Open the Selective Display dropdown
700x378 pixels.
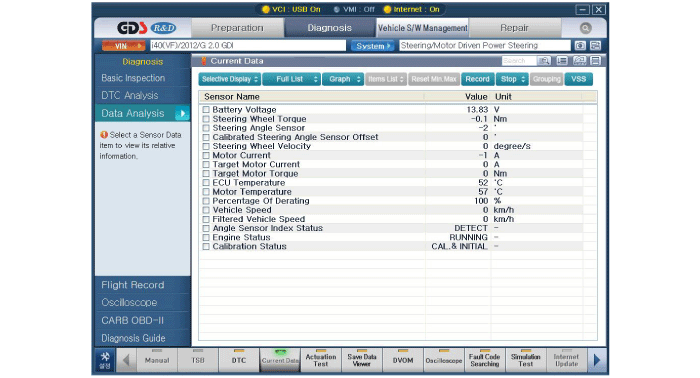pyautogui.click(x=229, y=79)
